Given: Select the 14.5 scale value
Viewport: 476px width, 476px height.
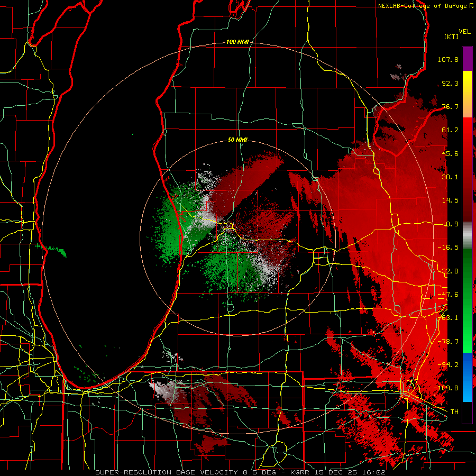Looking at the screenshot, I should click(450, 200).
